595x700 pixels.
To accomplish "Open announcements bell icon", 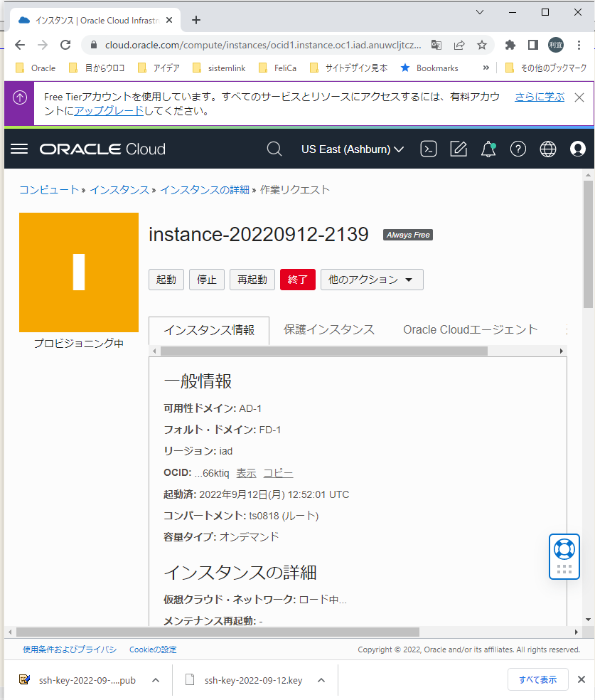I will point(488,149).
